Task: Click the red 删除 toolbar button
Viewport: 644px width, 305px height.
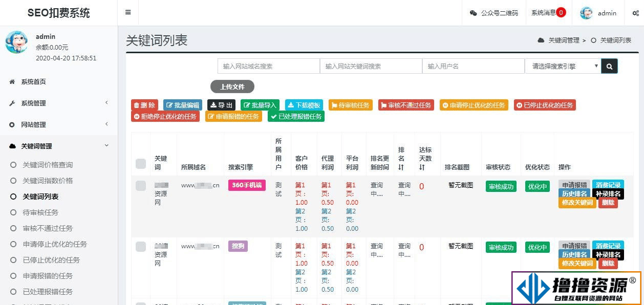Action: click(x=144, y=105)
